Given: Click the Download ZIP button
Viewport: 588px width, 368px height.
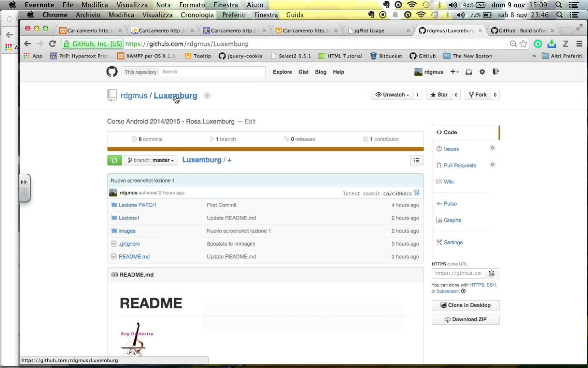Looking at the screenshot, I should [x=465, y=320].
